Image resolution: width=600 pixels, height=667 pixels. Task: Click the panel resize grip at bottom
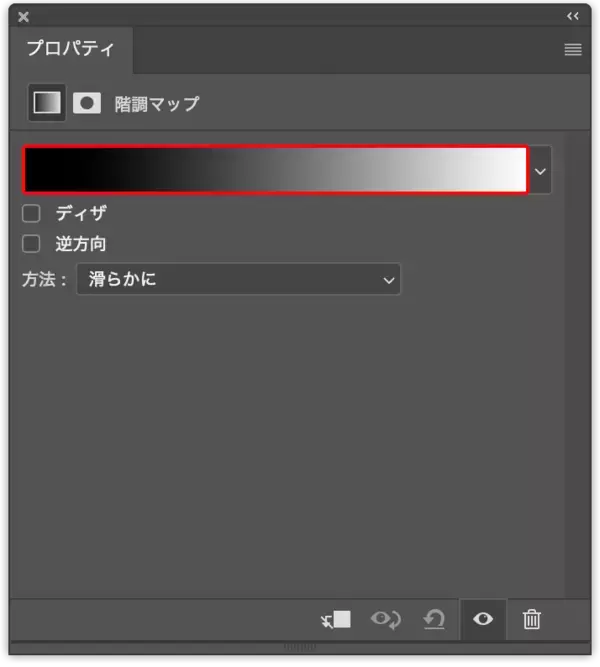pyautogui.click(x=300, y=647)
